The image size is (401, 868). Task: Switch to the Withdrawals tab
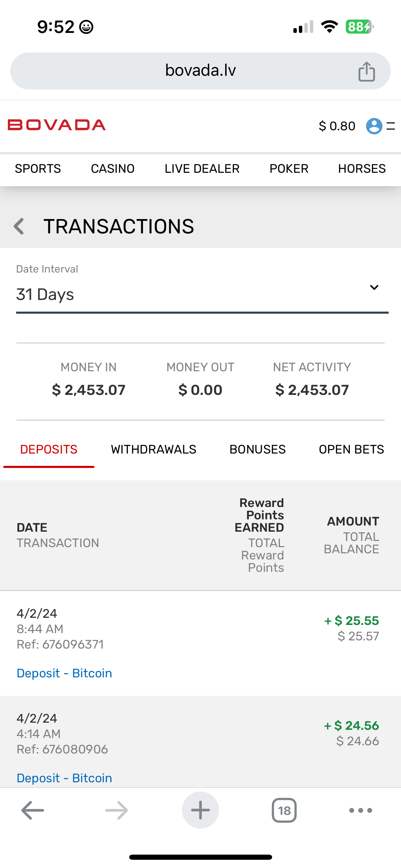154,449
